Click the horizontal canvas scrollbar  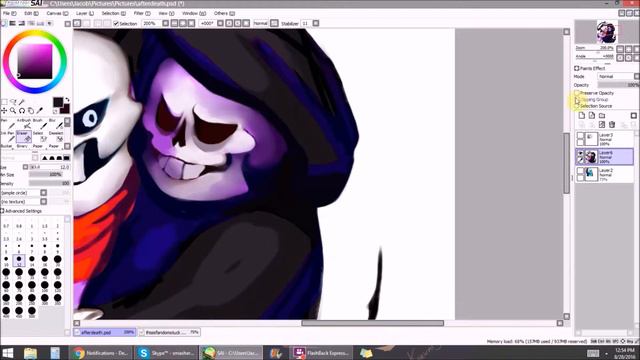[372, 323]
